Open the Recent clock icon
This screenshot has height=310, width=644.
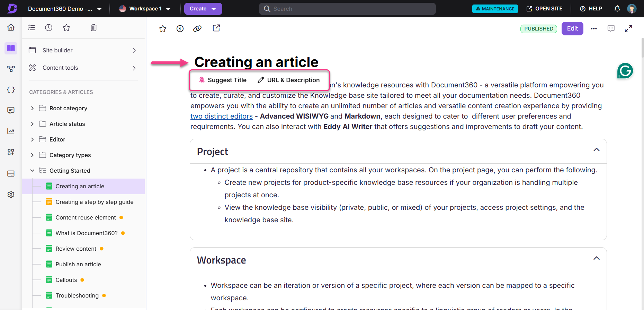[49, 27]
